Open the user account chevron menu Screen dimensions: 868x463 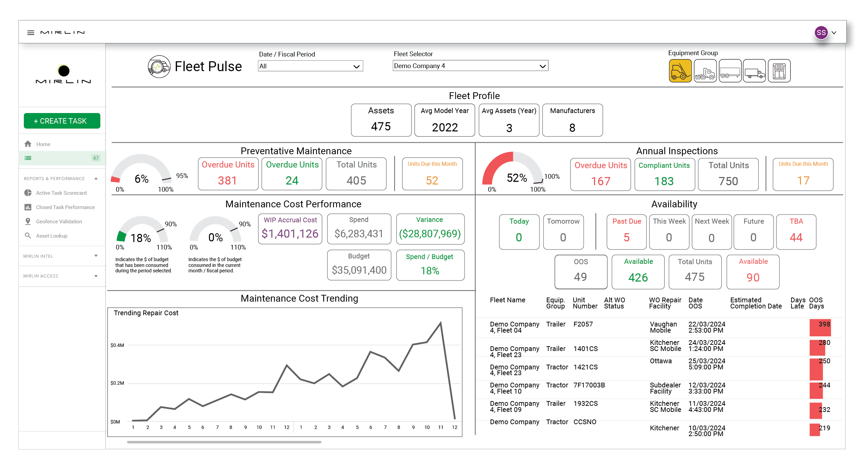(834, 33)
